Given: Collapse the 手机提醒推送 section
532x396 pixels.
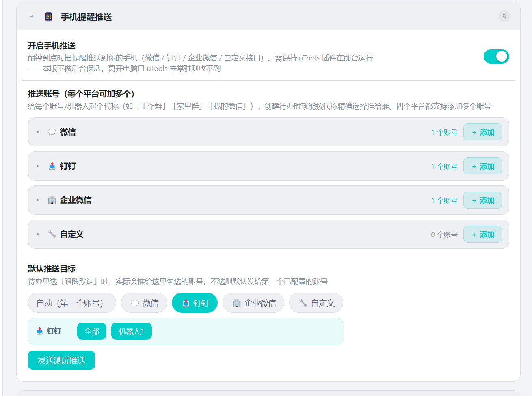Looking at the screenshot, I should [x=32, y=17].
